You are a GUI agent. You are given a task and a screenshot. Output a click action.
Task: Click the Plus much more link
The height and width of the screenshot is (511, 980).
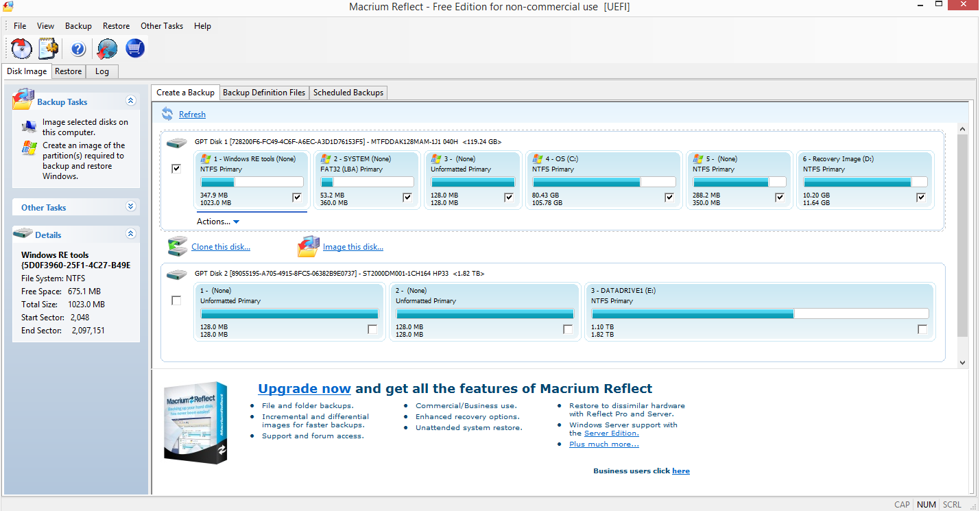[x=603, y=444]
